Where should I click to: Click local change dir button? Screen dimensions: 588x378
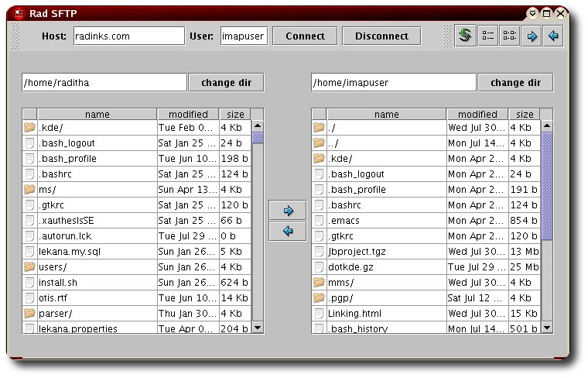[x=226, y=83]
